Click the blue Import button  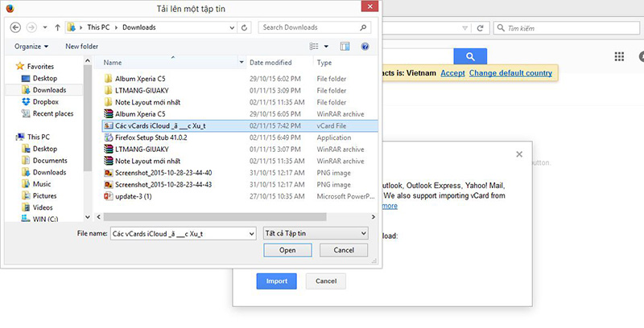[276, 281]
